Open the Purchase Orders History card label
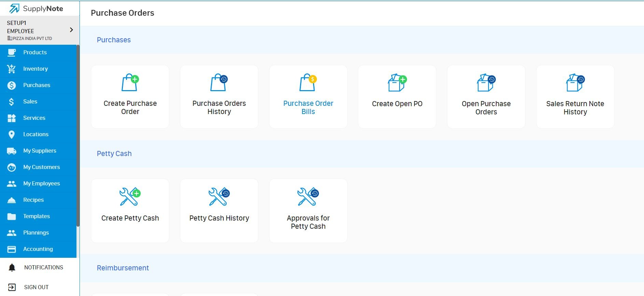Viewport: 644px width, 296px height. (x=219, y=108)
